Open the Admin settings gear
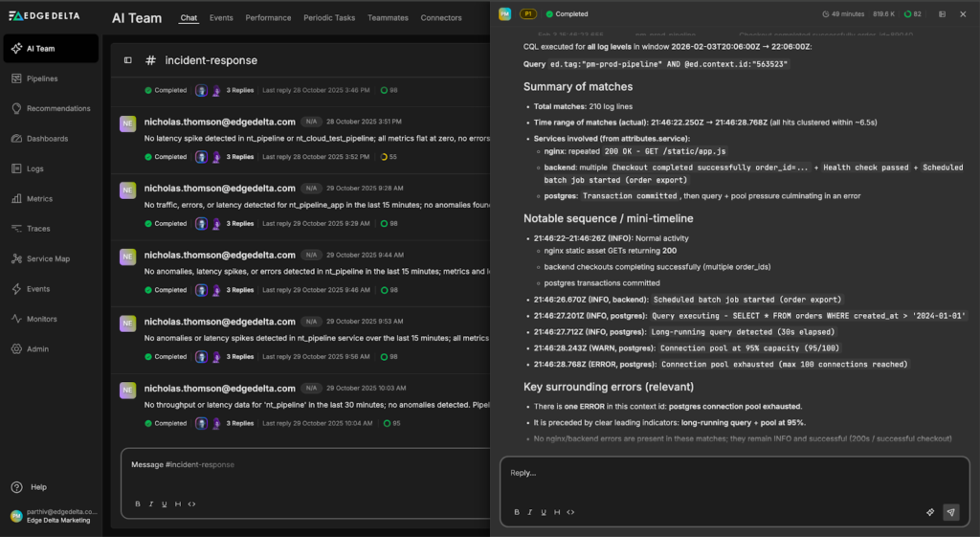Screen dimensions: 980x537 pyautogui.click(x=16, y=348)
